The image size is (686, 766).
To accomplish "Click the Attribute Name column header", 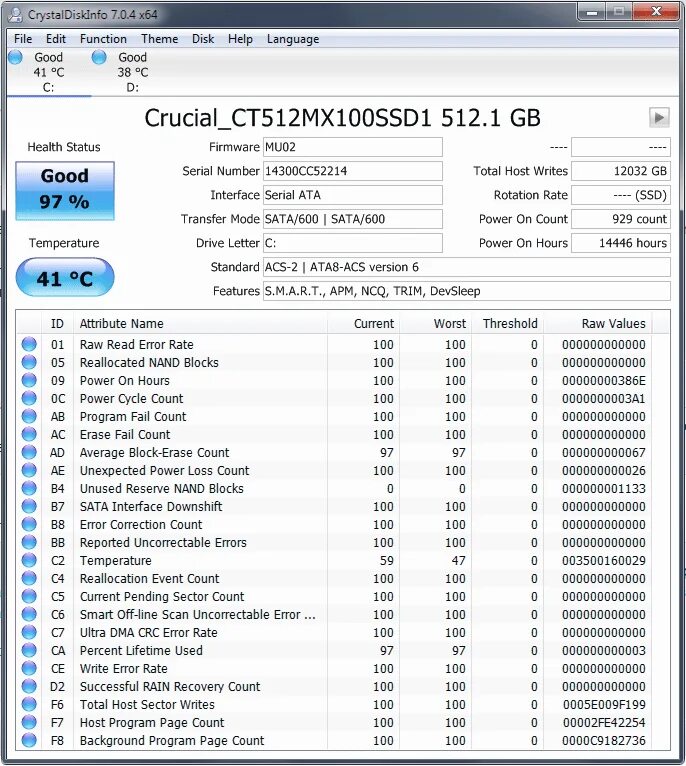I will tap(200, 323).
